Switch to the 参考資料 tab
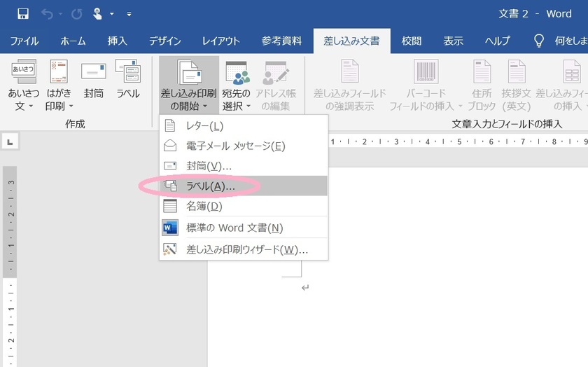Viewport: 588px width, 367px height. coord(281,41)
